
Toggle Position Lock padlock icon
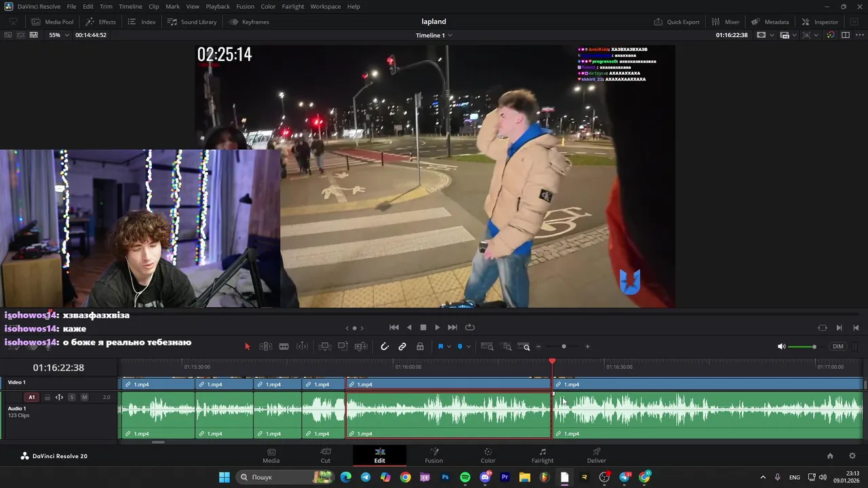(x=420, y=346)
